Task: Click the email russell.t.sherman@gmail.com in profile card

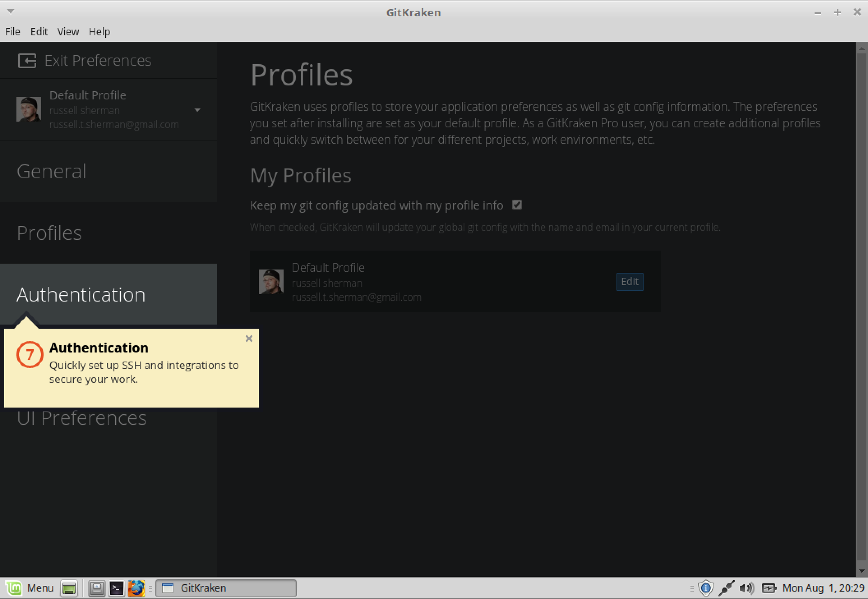Action: [x=356, y=297]
